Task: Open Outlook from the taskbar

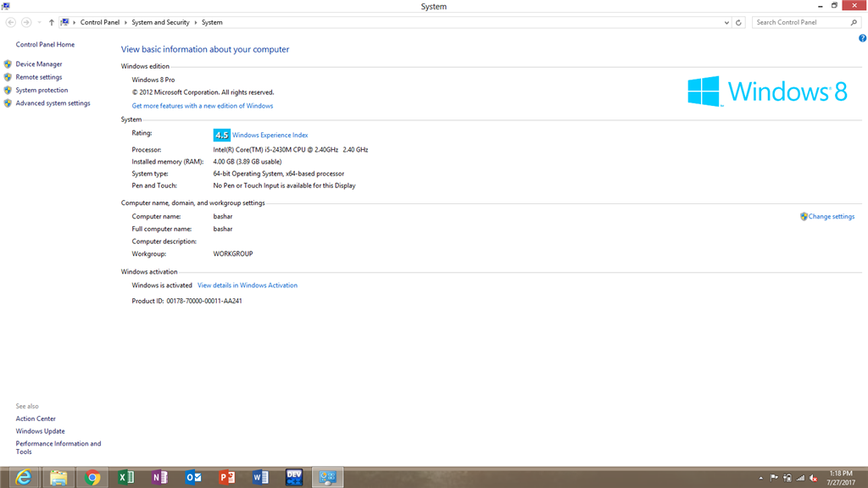Action: (193, 477)
